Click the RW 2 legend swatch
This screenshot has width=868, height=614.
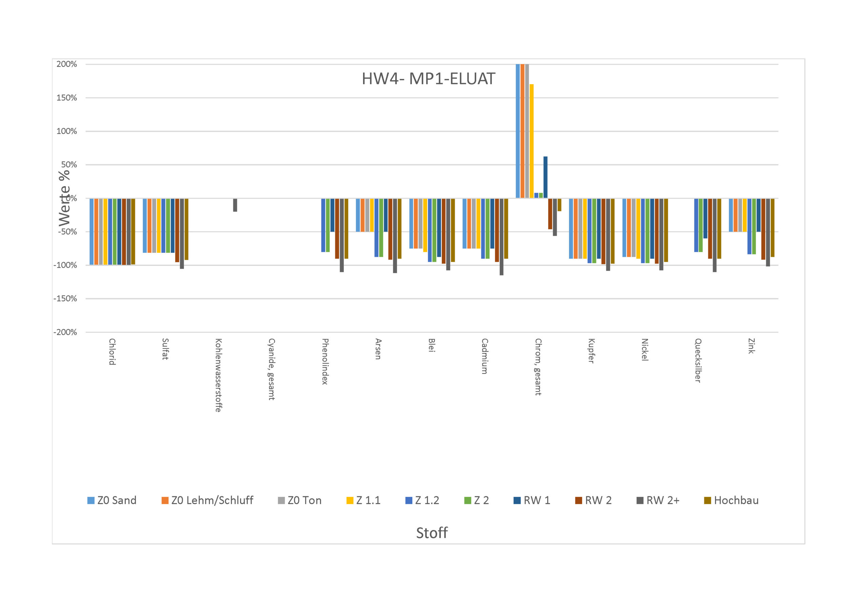[x=578, y=500]
